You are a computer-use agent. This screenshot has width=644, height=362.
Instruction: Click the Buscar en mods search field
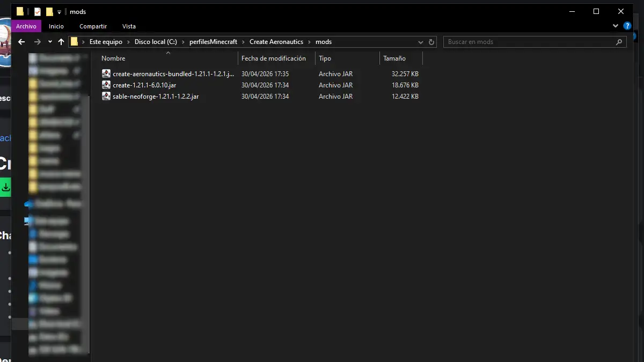click(529, 42)
